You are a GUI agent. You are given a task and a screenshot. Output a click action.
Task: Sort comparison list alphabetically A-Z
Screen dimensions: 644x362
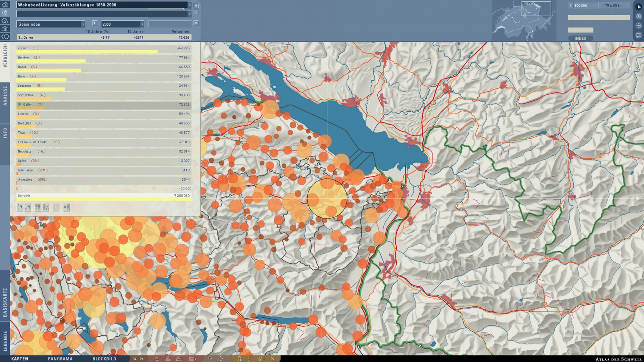click(x=20, y=207)
